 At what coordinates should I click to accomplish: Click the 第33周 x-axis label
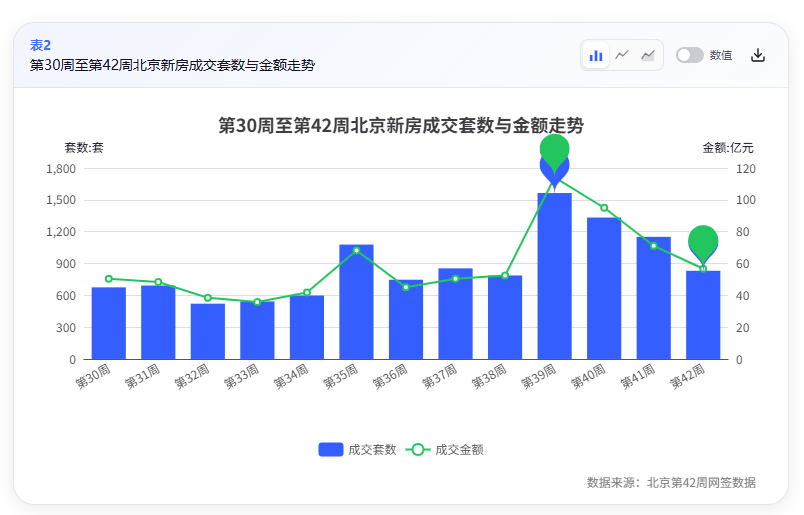[242, 377]
